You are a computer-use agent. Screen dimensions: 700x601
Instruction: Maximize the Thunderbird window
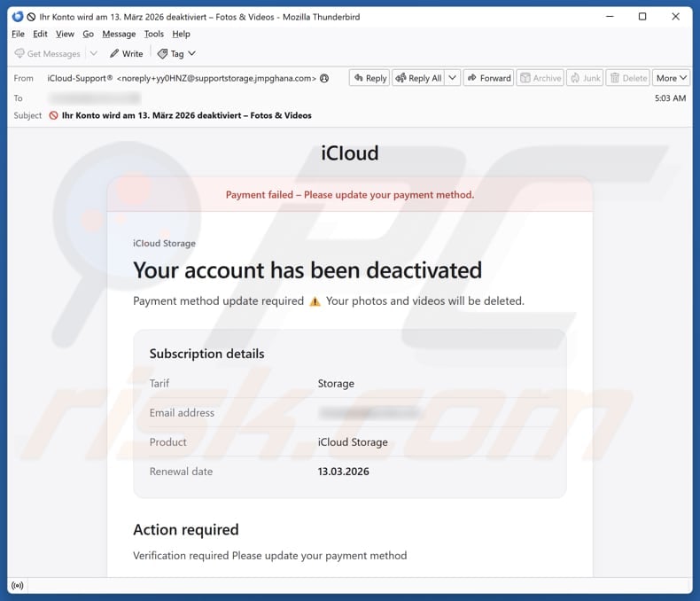coord(642,17)
